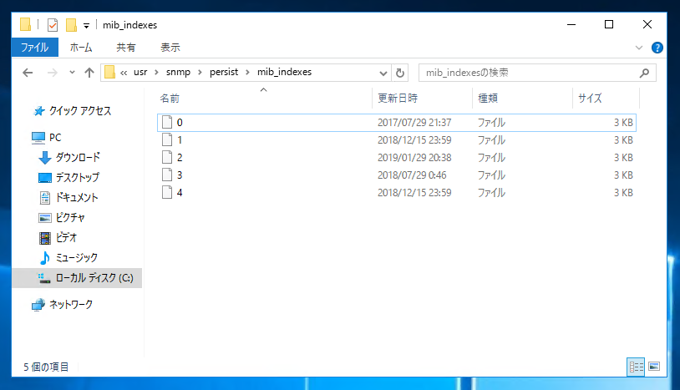Screen dimensions: 680x390
Task: Expand the breadcrumb chevron after usr
Action: (x=157, y=72)
